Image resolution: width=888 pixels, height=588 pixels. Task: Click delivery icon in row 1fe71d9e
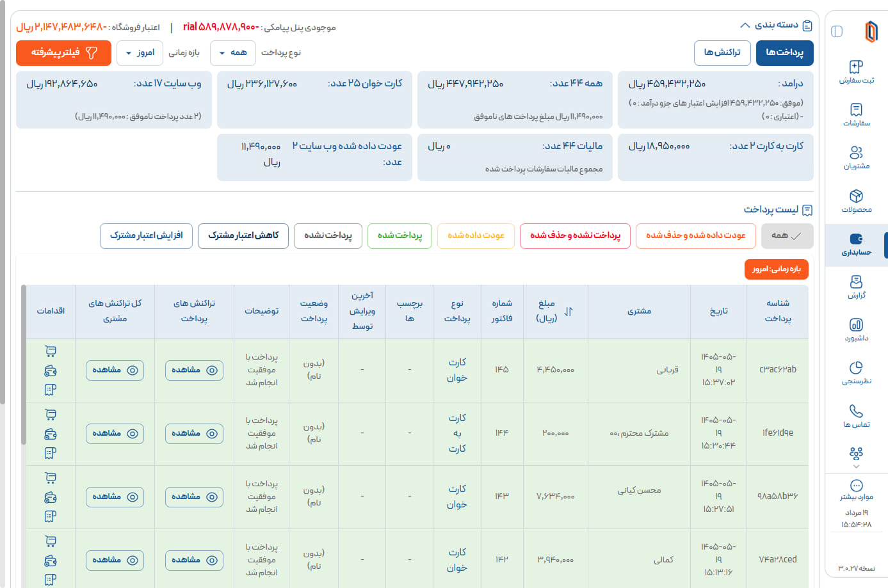click(x=51, y=434)
